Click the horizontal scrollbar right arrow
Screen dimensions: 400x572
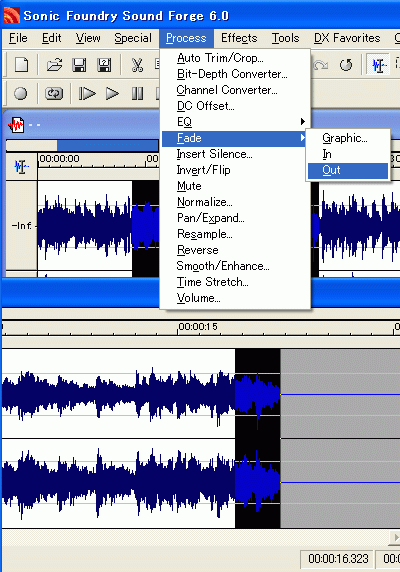click(395, 537)
